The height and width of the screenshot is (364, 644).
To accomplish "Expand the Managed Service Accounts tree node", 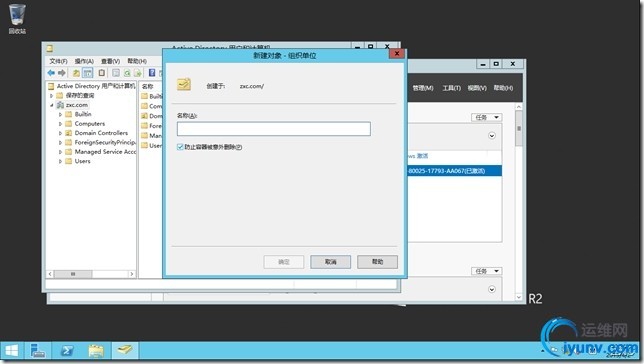I will [x=60, y=152].
